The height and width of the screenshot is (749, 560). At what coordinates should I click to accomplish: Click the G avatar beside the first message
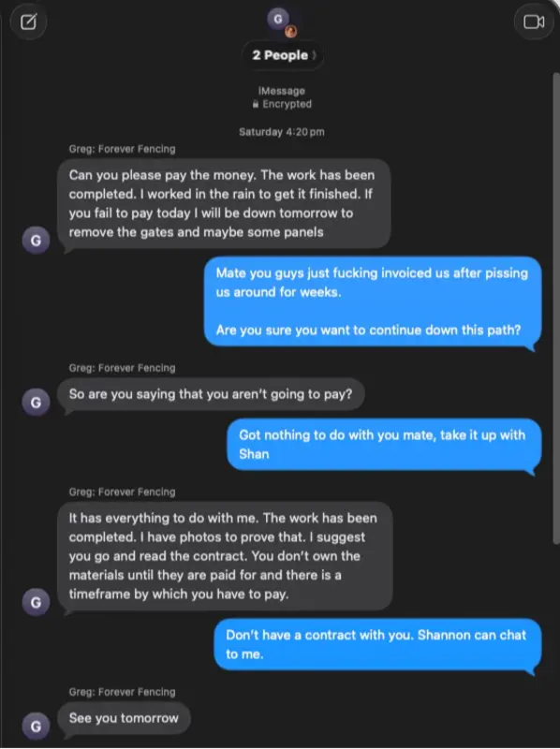pos(36,240)
